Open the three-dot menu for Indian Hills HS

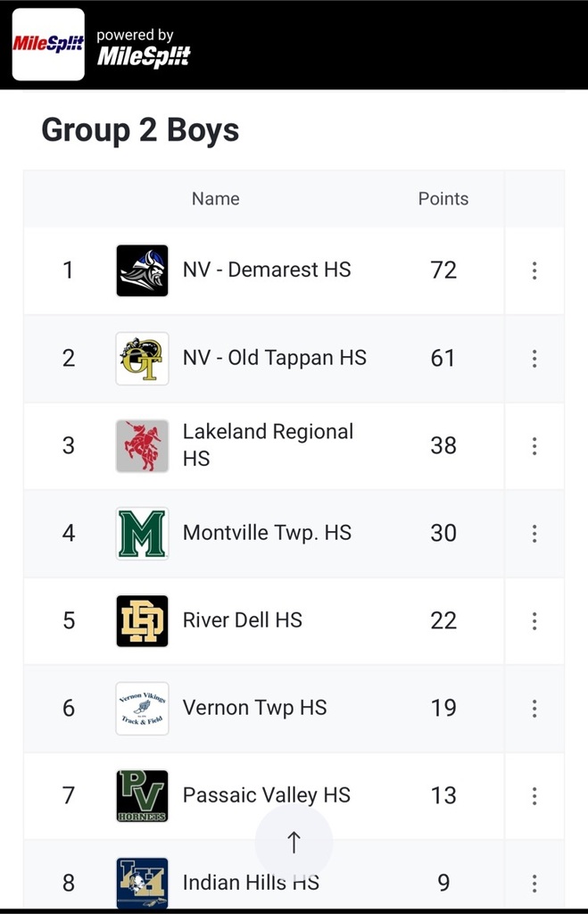pyautogui.click(x=534, y=883)
